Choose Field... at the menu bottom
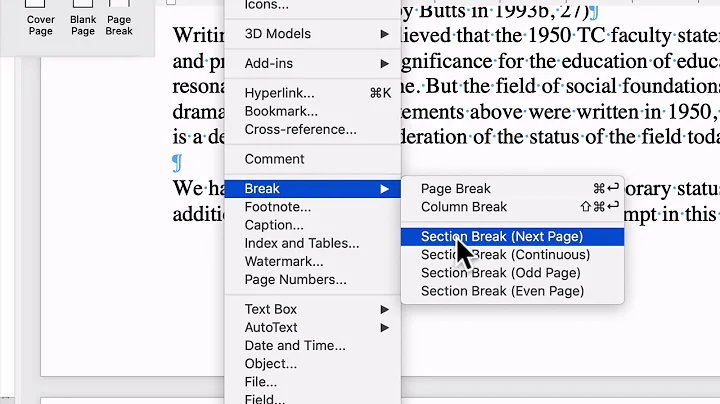Viewport: 720px width, 404px height. (312, 398)
